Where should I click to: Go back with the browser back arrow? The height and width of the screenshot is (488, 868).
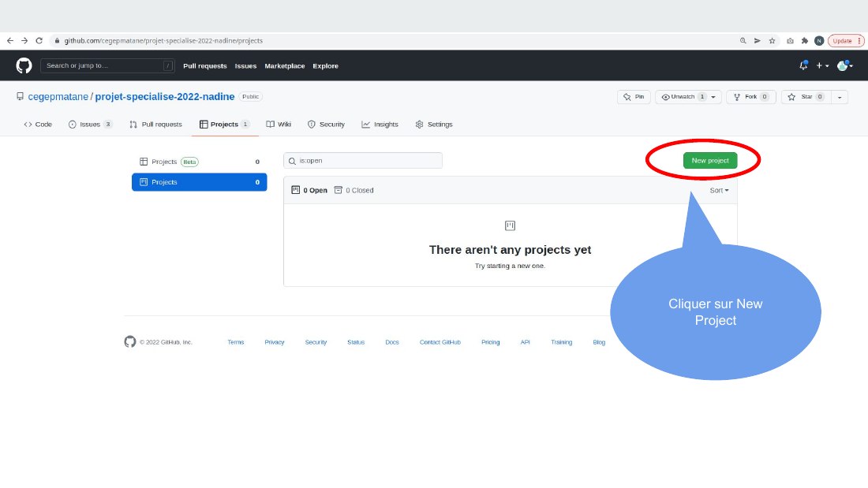tap(10, 40)
